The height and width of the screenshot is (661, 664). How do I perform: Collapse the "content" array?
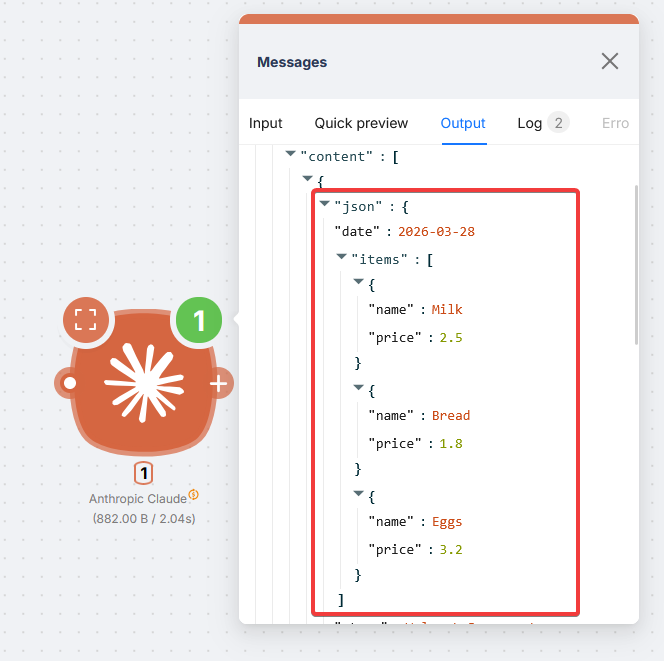pos(291,154)
